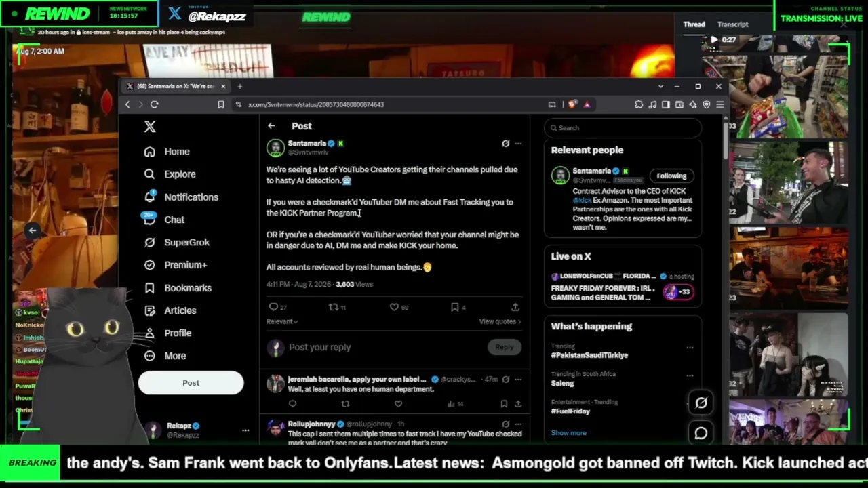Go back using the Post header arrow
Viewport: 868px width, 488px height.
click(271, 126)
